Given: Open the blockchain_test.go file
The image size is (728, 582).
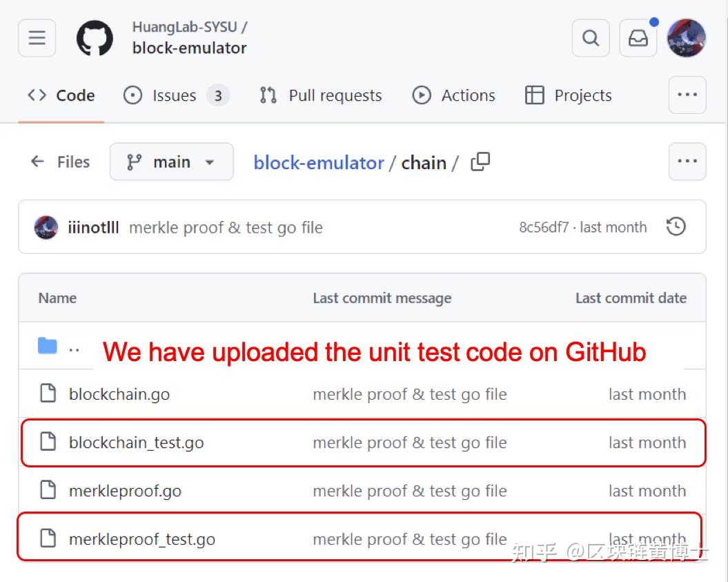Looking at the screenshot, I should click(137, 443).
